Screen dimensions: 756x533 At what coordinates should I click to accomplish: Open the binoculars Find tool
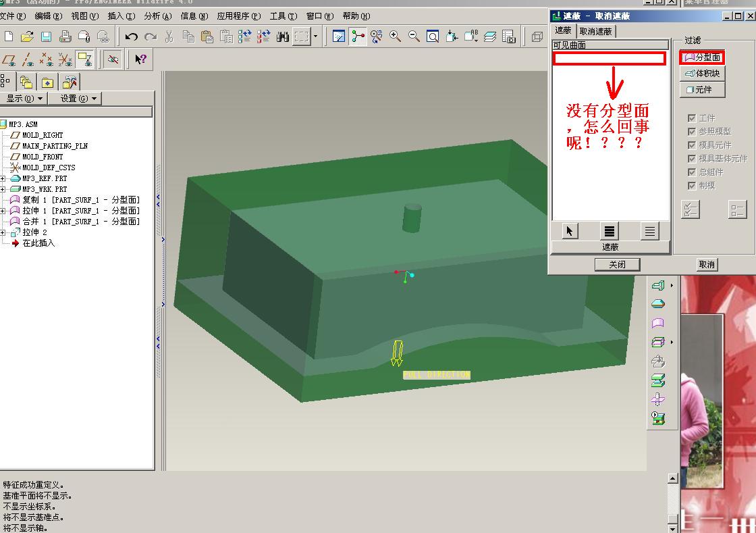point(283,36)
